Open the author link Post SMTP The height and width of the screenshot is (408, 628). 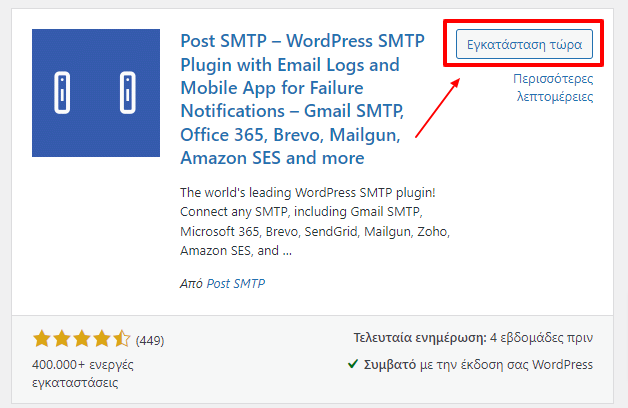pos(236,283)
